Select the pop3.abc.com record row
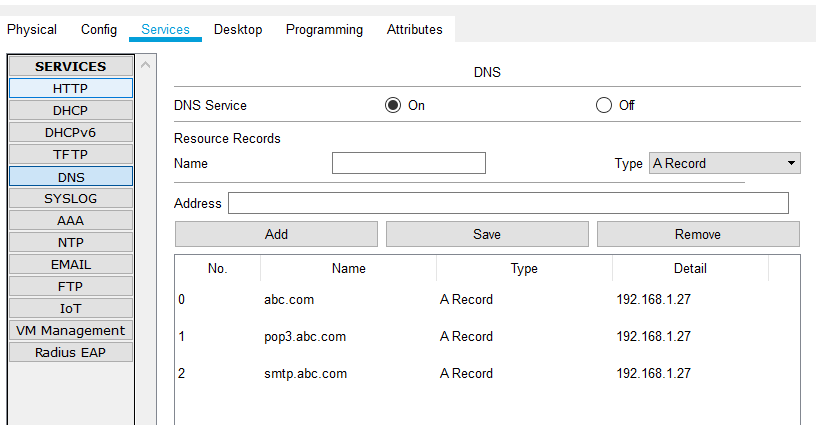Screen dimensions: 816x425 (305, 336)
